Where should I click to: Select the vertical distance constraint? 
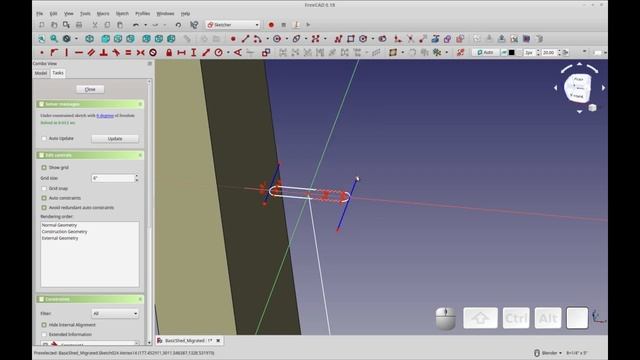193,53
